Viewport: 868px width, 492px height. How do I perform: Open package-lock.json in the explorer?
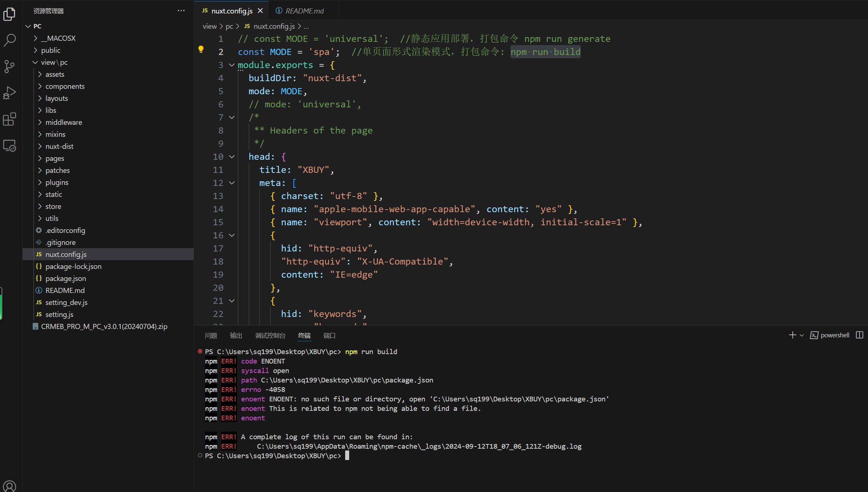[x=108, y=266]
